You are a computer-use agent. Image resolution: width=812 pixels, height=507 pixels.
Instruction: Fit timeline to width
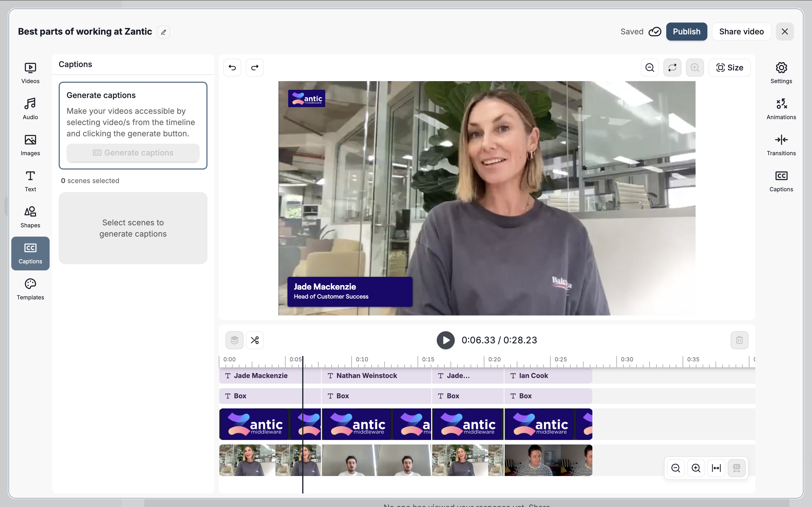pyautogui.click(x=716, y=468)
